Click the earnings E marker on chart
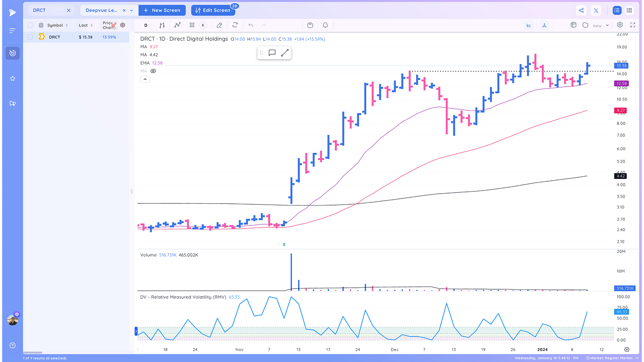This screenshot has width=644, height=362. 284,244
